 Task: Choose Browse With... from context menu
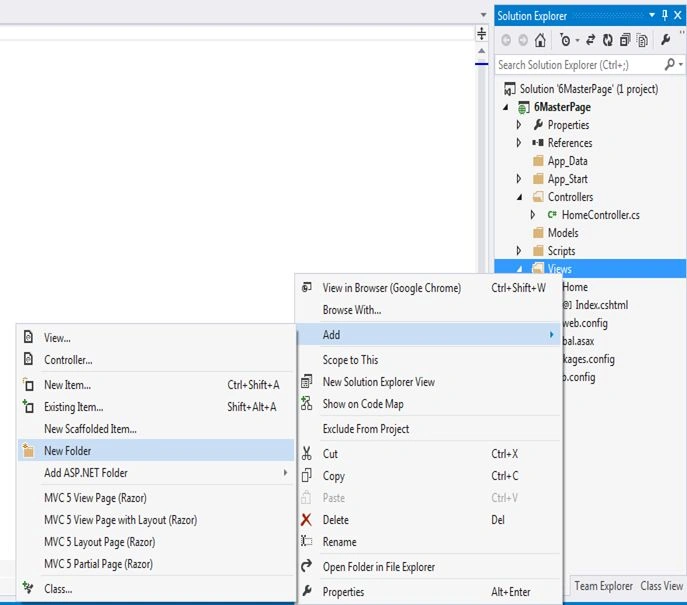pos(428,310)
